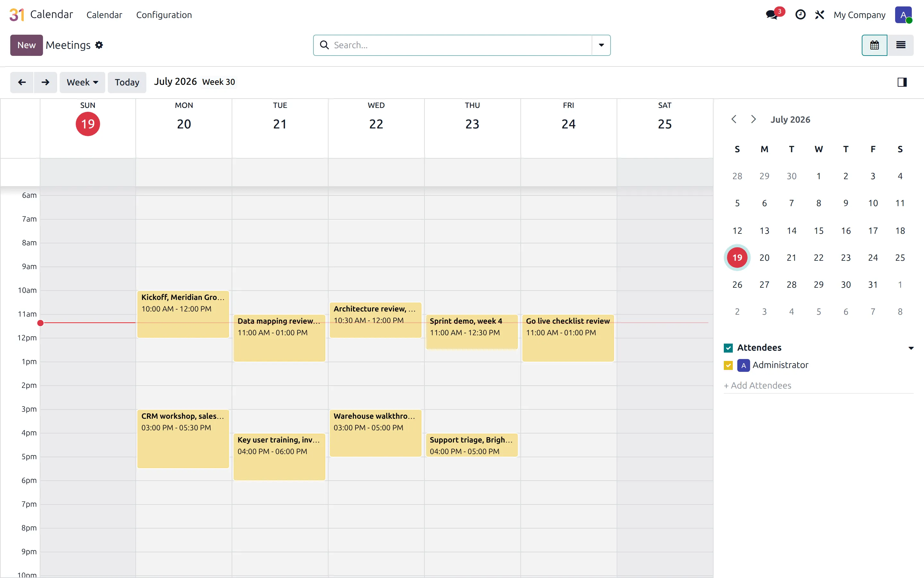Open the Go live checklist review event

(x=568, y=338)
